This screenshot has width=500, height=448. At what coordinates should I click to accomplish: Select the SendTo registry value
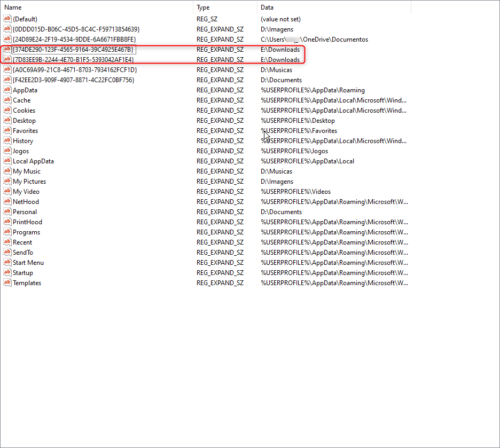click(x=24, y=252)
